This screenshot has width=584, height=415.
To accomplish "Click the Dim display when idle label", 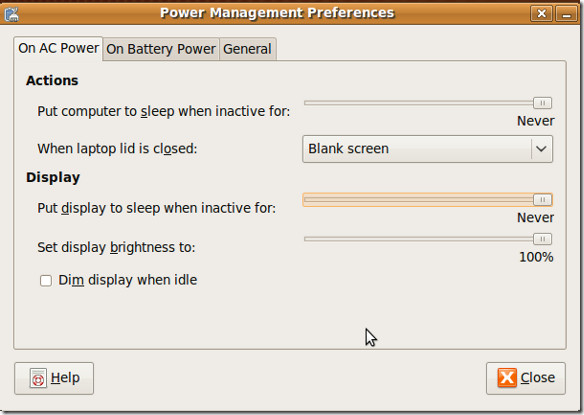I will [128, 280].
